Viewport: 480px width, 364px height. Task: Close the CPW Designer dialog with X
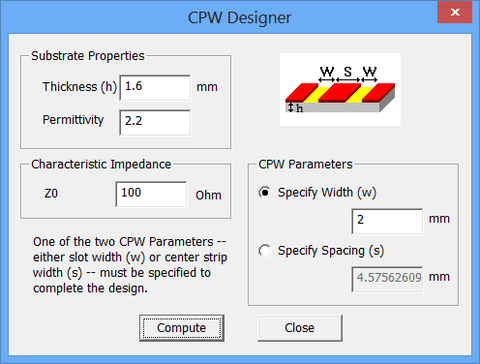[455, 12]
